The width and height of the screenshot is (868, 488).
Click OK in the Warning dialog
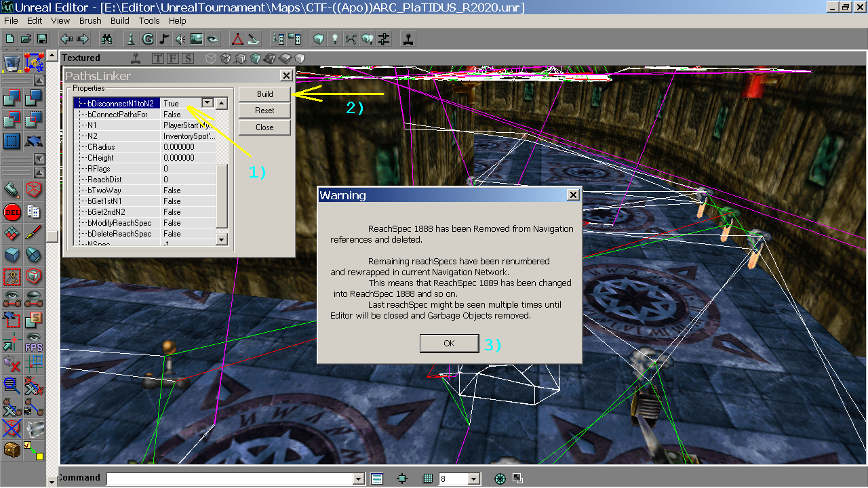[x=449, y=344]
